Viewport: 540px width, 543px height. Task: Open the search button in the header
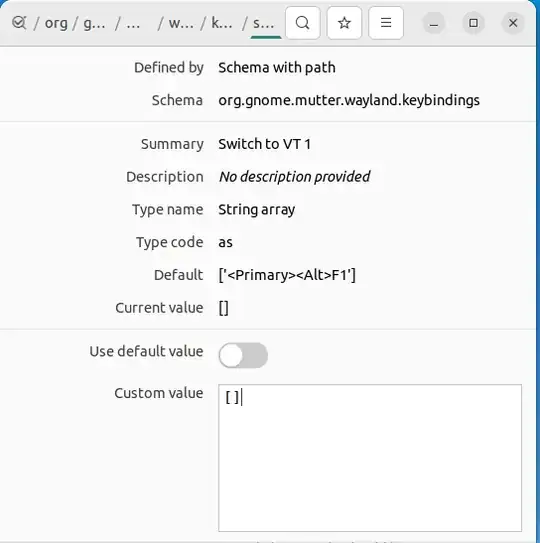tap(302, 23)
